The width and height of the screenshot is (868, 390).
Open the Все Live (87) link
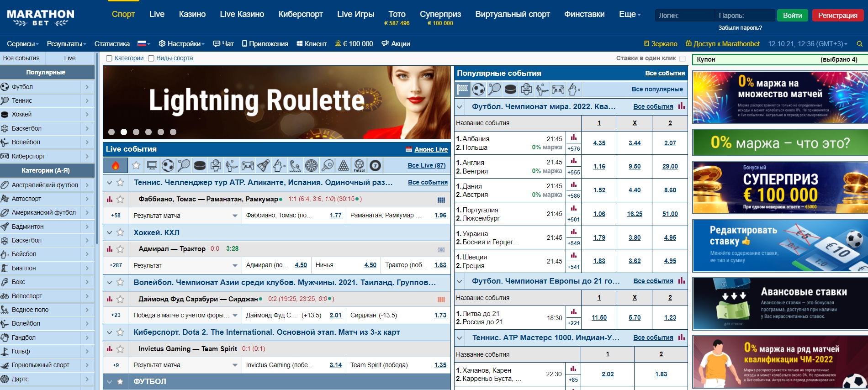[x=427, y=165]
